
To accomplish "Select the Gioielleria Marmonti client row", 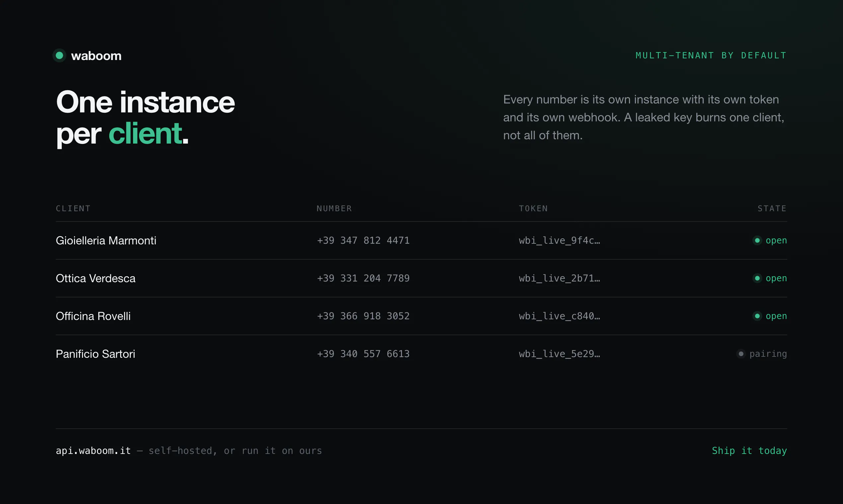I will tap(421, 240).
